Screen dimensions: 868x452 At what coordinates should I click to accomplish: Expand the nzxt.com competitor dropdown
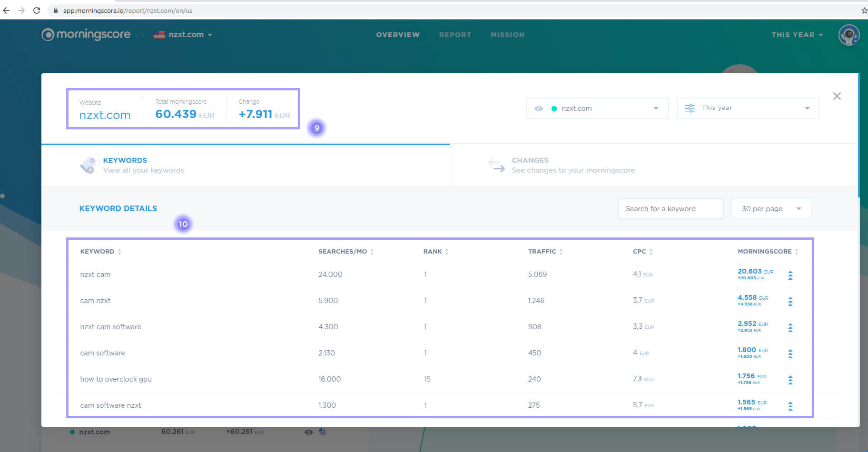click(598, 108)
